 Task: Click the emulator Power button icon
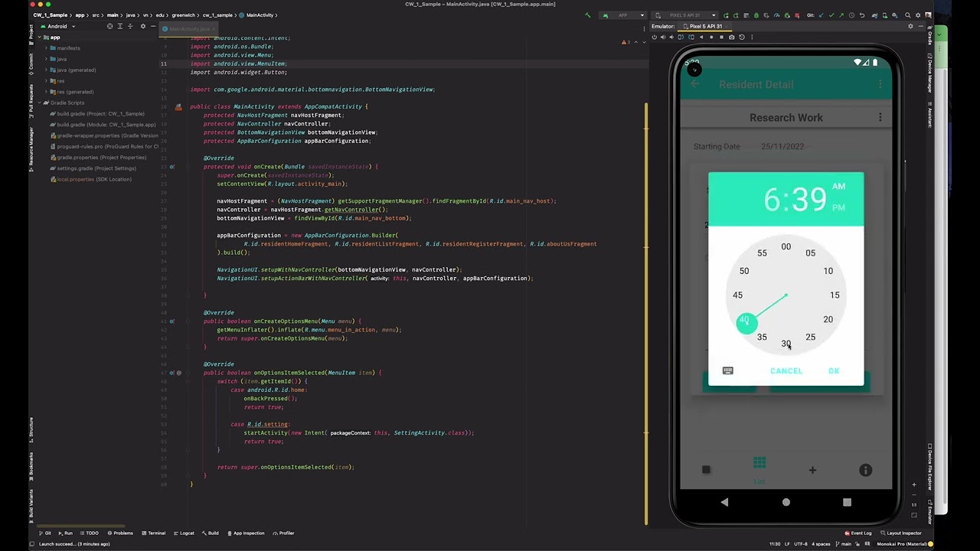pos(654,37)
